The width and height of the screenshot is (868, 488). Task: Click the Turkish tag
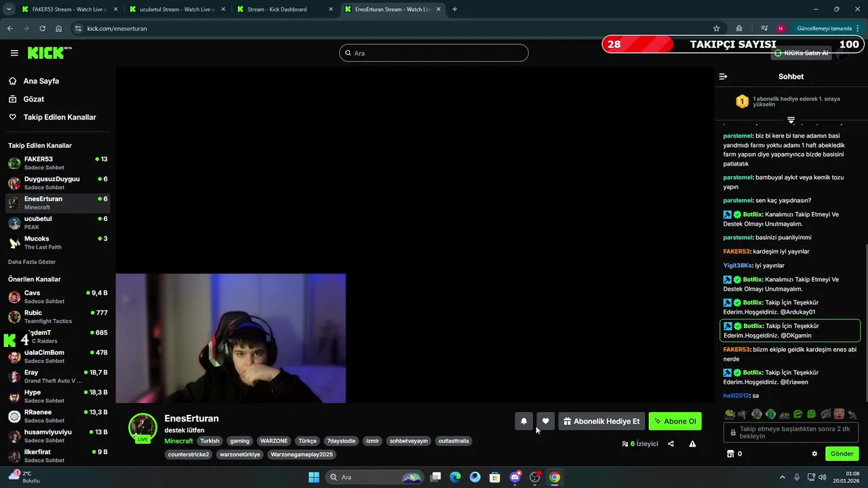tap(210, 441)
